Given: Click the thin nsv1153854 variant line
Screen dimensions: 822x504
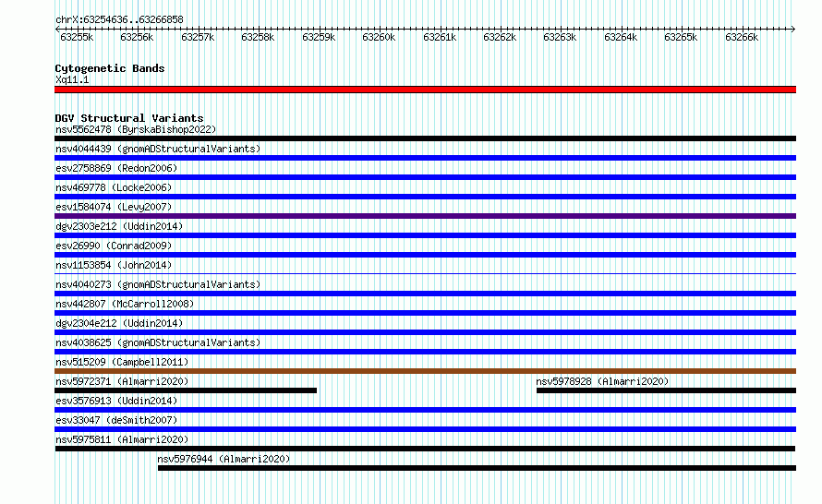Looking at the screenshot, I should (x=425, y=273).
